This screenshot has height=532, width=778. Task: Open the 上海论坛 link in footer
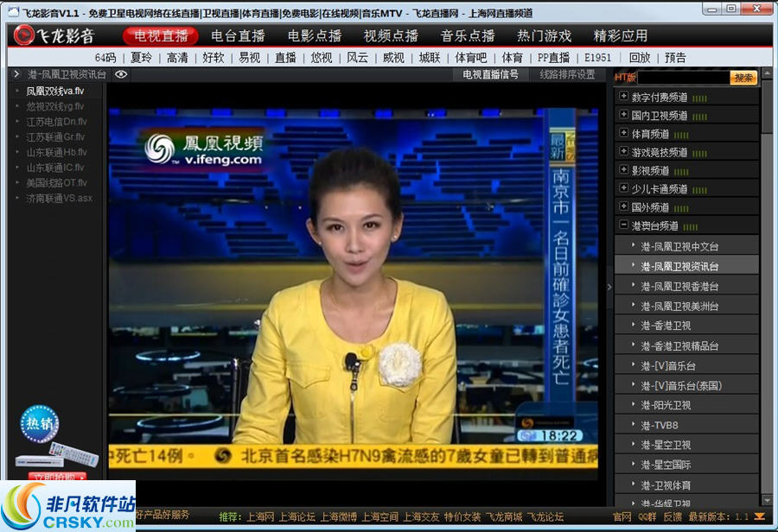coord(297,516)
